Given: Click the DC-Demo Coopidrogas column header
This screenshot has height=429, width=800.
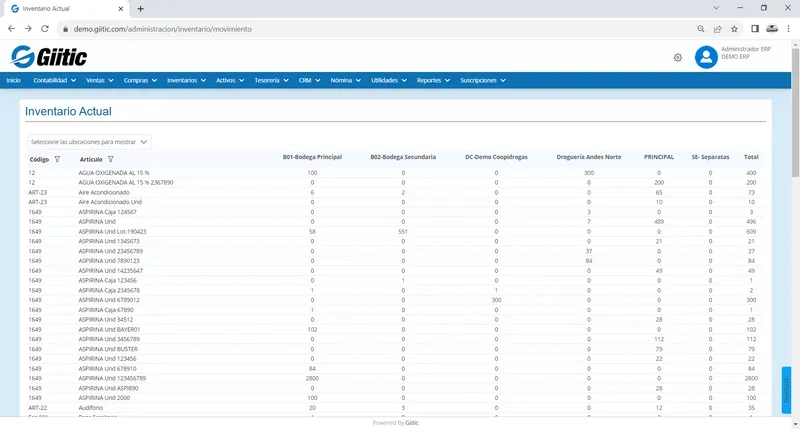Looking at the screenshot, I should click(496, 157).
